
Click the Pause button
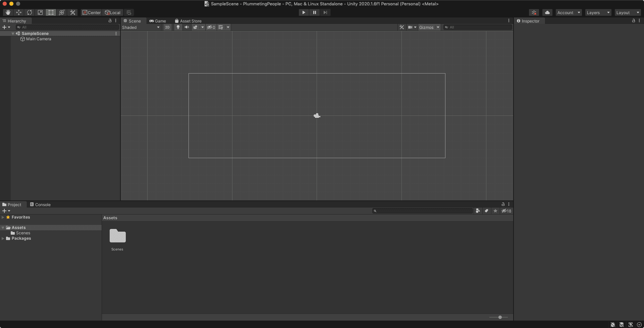coord(314,12)
